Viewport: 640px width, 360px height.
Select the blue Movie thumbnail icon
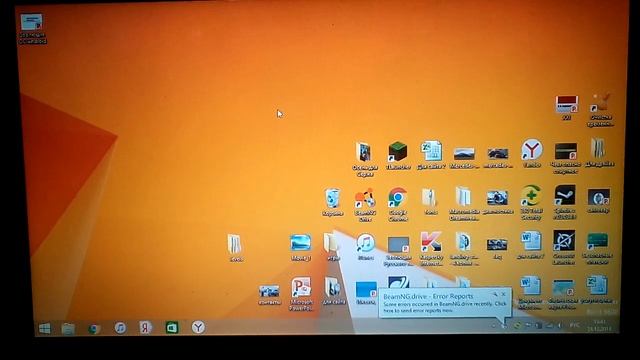pyautogui.click(x=300, y=248)
